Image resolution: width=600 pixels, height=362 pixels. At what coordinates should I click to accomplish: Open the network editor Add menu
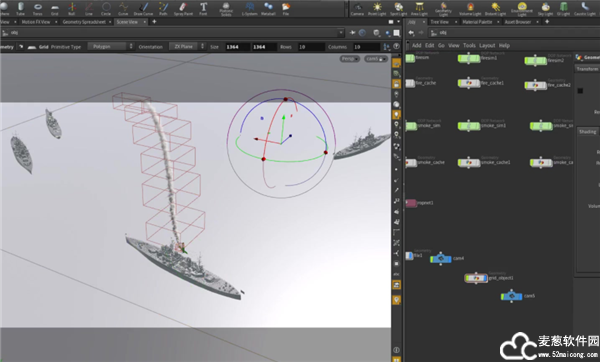[416, 46]
